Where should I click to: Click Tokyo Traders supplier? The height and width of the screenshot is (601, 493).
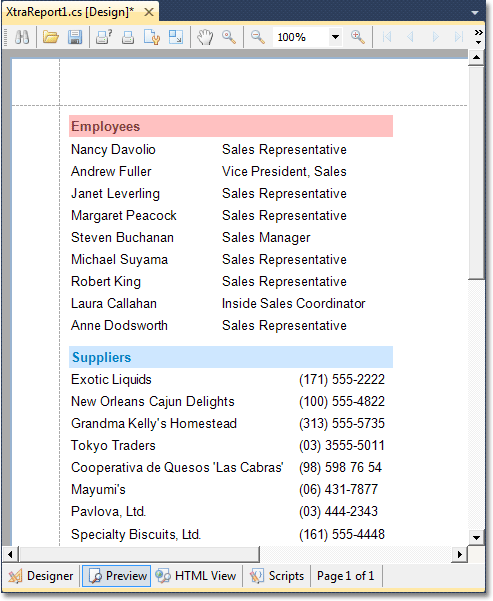pos(113,445)
